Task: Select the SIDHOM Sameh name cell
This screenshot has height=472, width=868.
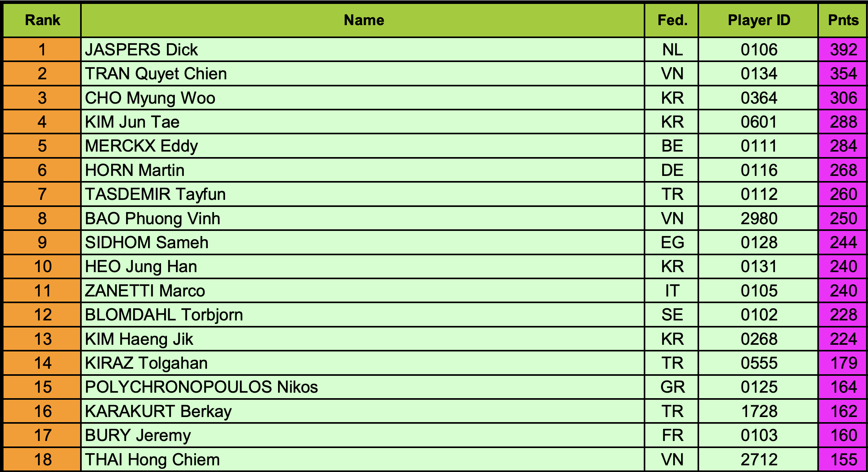Action: pos(363,243)
